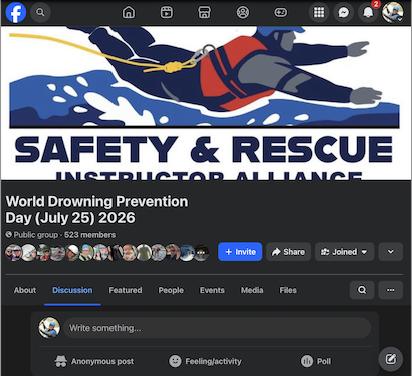Go to the Home feed icon
The width and height of the screenshot is (412, 376).
pyautogui.click(x=129, y=12)
